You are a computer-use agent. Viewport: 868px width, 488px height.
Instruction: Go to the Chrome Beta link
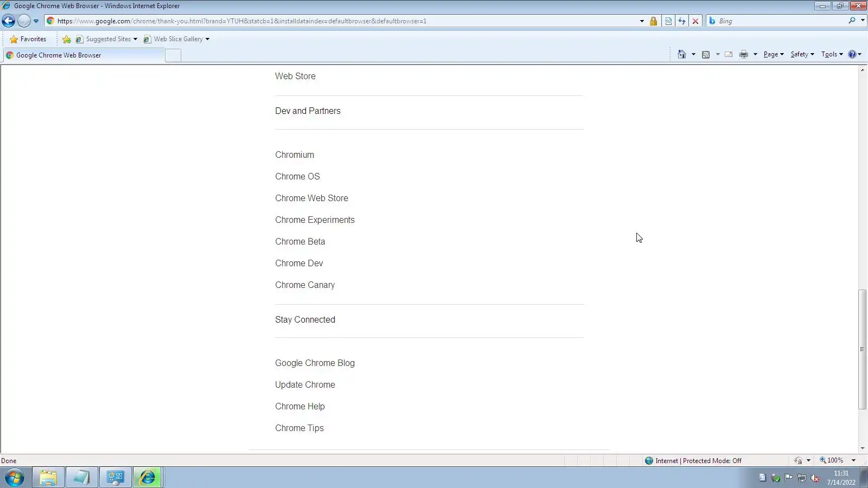pos(300,242)
